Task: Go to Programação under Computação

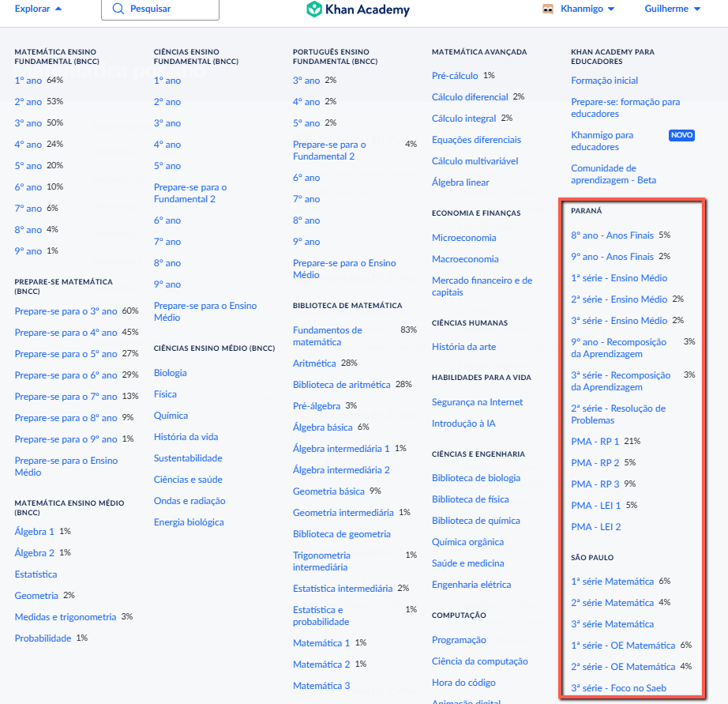Action: [459, 640]
